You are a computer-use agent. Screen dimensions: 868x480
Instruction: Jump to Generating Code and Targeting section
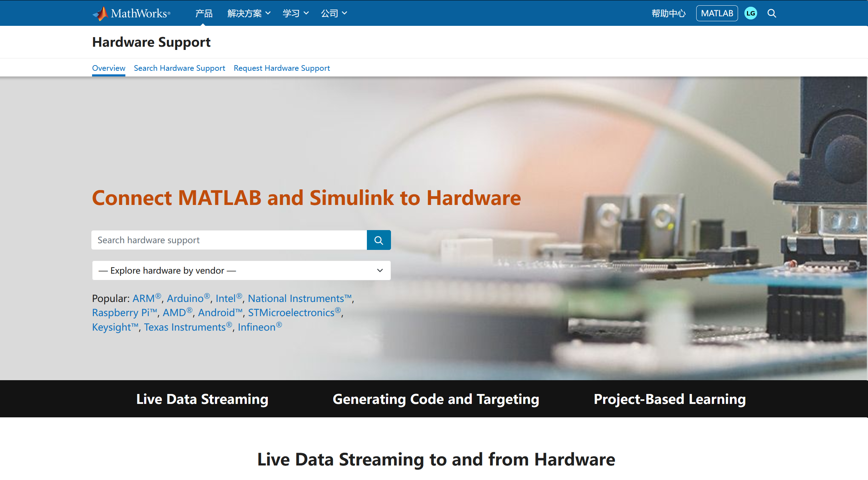tap(436, 399)
